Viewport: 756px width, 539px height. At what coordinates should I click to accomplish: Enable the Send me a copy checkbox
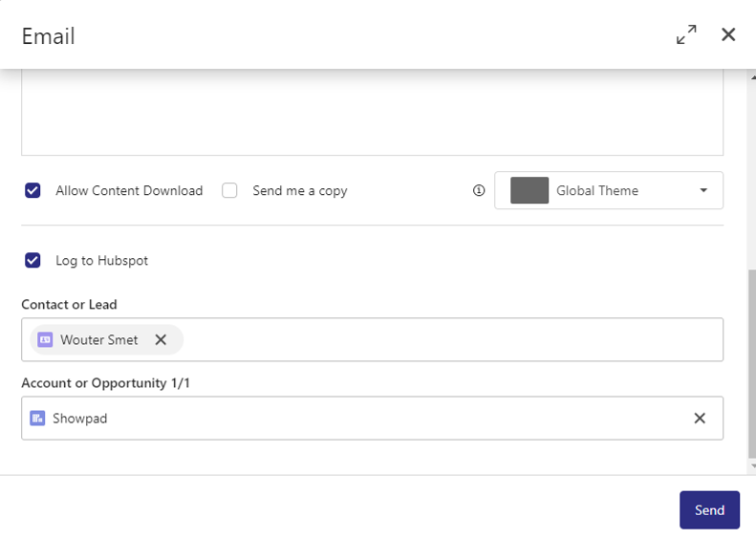pos(229,190)
